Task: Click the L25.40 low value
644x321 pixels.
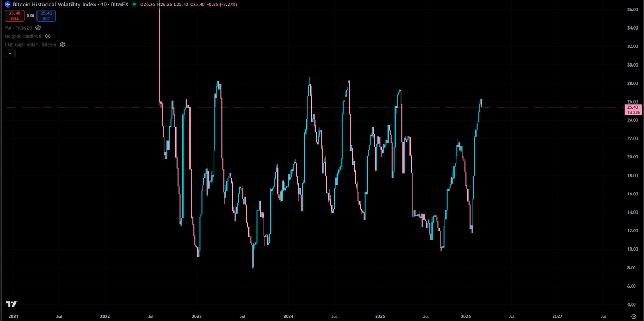Action: coord(182,4)
